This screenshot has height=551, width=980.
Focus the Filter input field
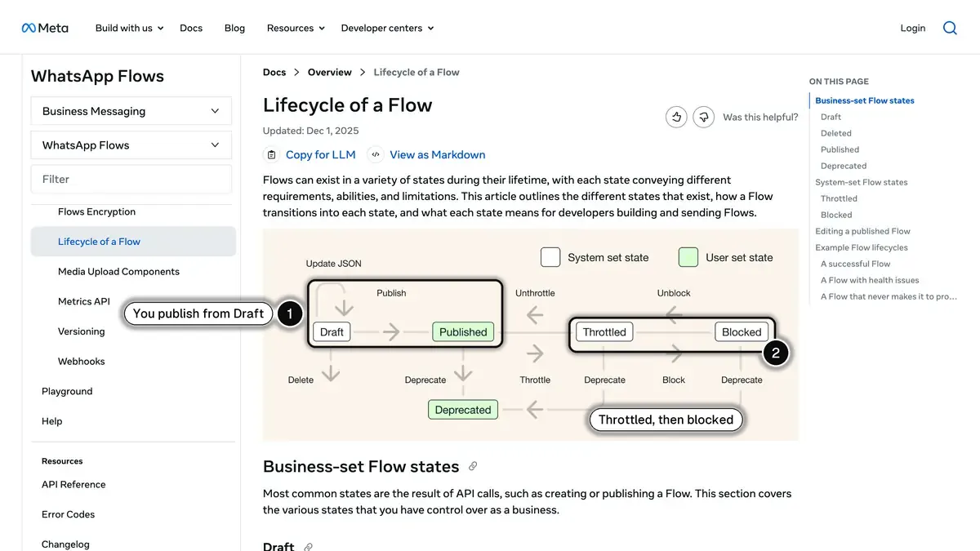[x=131, y=179]
